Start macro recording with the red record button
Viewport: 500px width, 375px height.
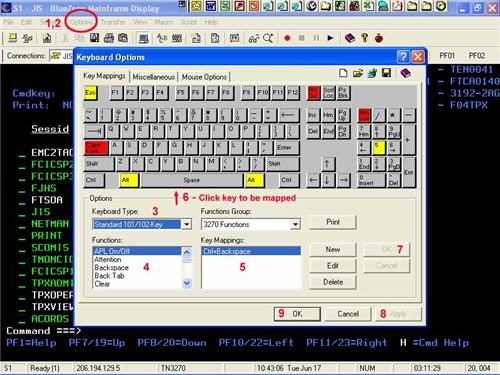(x=287, y=38)
